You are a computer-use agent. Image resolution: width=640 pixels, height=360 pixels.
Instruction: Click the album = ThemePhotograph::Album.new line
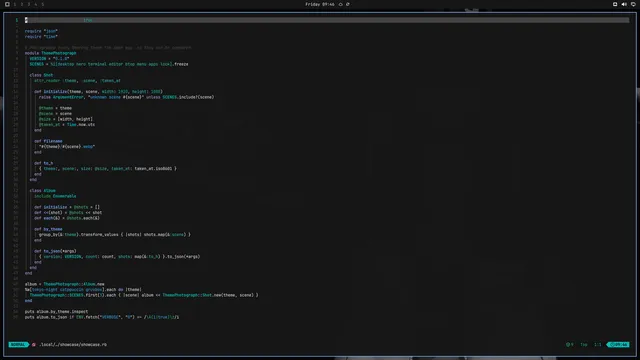click(x=64, y=284)
